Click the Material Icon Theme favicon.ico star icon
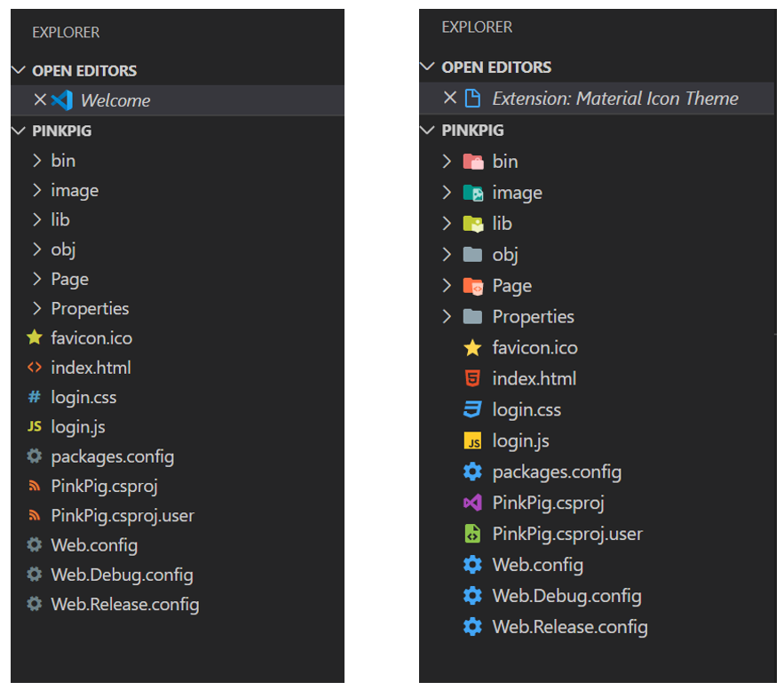Screen dimensions: 784x690 [473, 347]
